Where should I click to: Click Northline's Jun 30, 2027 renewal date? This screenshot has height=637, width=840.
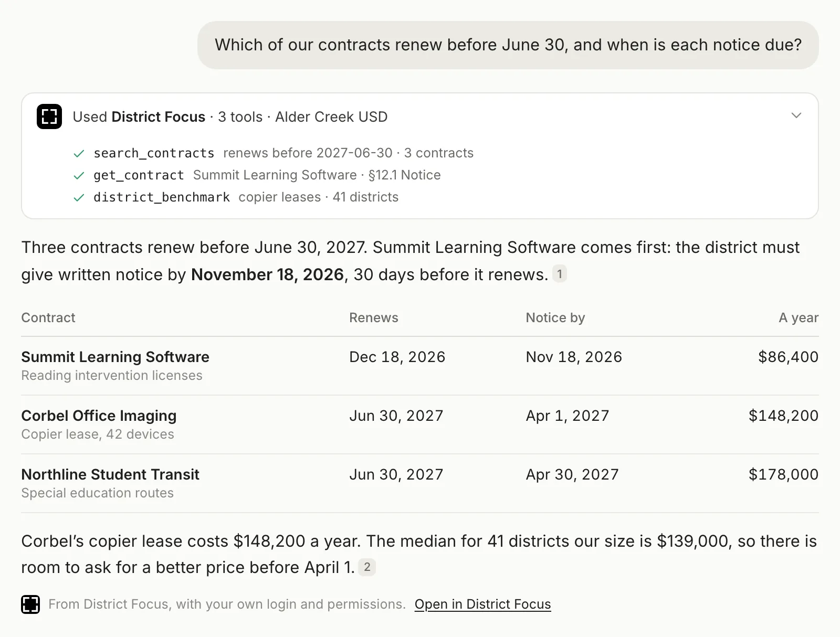coord(396,474)
